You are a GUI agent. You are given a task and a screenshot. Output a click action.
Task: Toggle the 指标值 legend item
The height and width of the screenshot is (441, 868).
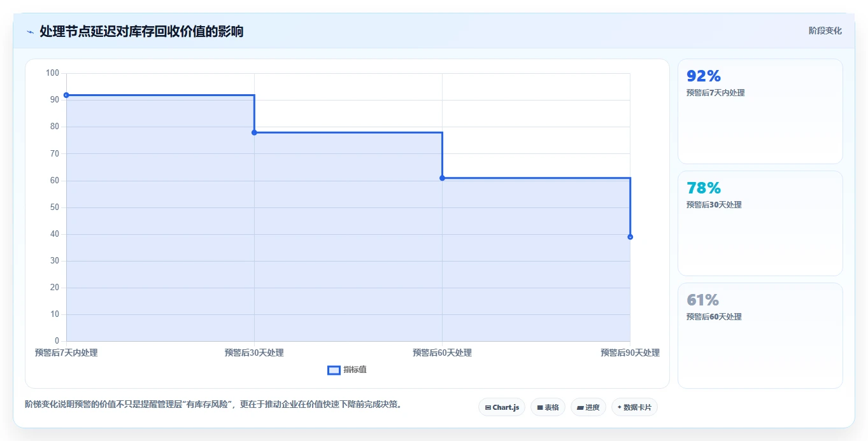click(347, 370)
